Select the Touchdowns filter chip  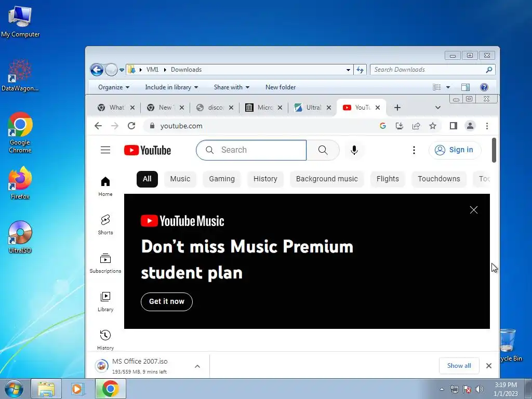(x=438, y=179)
